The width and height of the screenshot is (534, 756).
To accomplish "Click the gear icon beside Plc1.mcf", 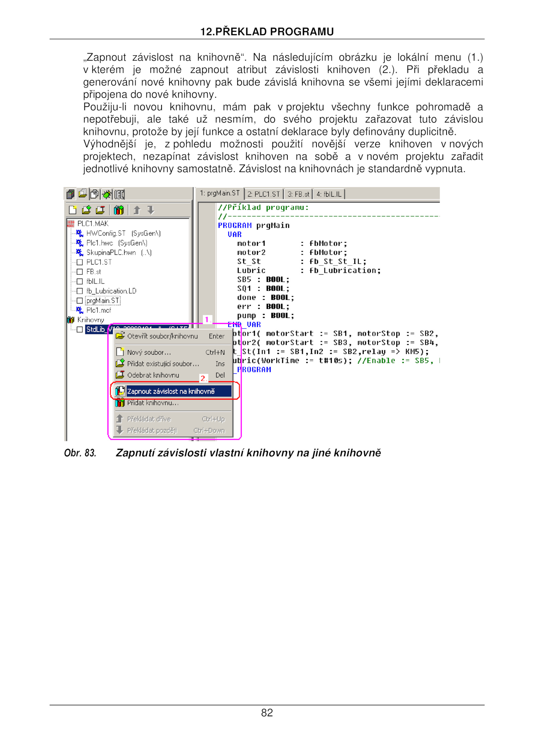I will click(x=79, y=310).
